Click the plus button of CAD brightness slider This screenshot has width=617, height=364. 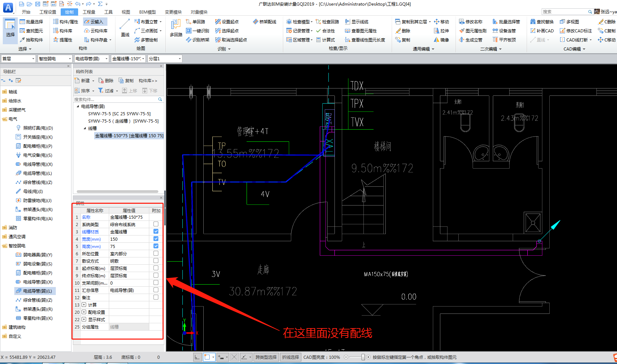click(368, 357)
